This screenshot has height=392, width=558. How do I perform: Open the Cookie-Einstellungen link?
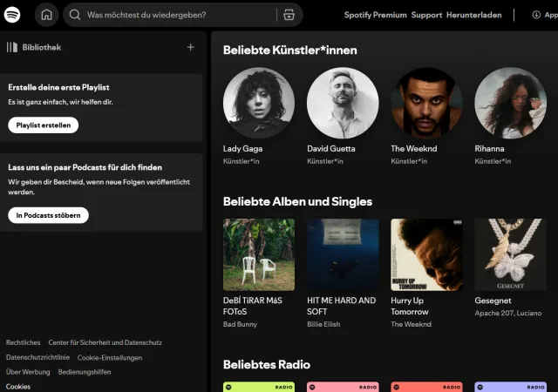pyautogui.click(x=110, y=357)
